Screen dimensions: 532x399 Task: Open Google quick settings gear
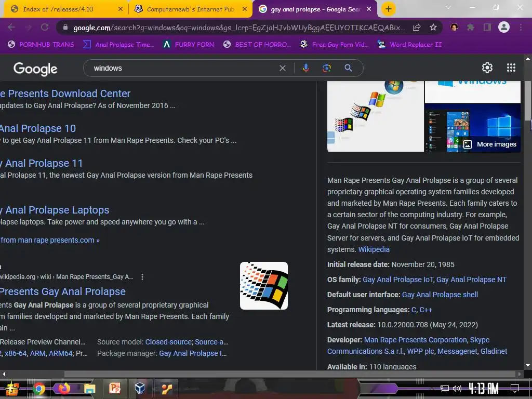(x=487, y=68)
